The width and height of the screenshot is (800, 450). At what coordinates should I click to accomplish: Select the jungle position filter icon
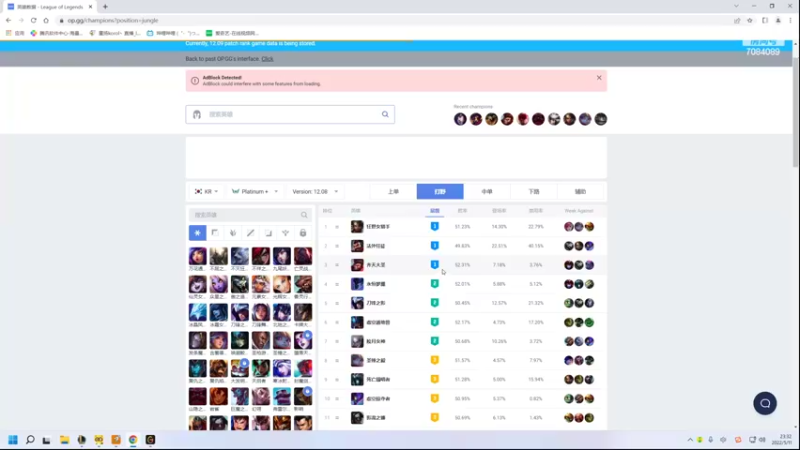click(233, 233)
